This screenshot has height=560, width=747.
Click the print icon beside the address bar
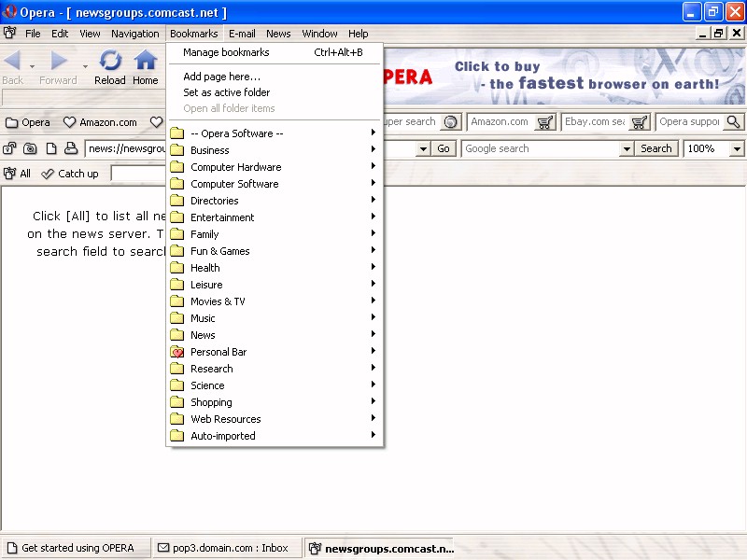(x=70, y=148)
